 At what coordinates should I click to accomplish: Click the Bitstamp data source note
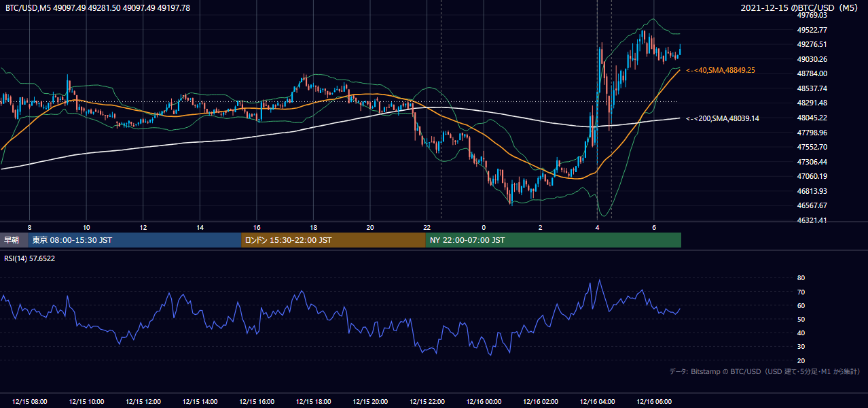(x=765, y=372)
